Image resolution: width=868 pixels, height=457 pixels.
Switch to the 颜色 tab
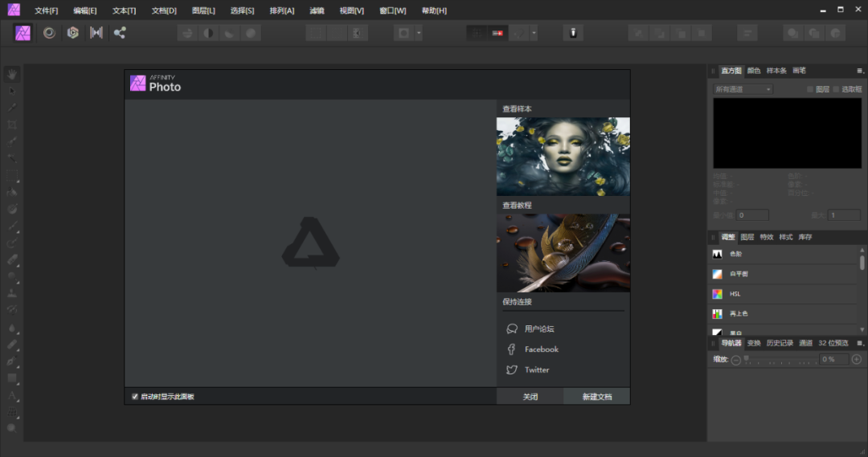point(753,71)
